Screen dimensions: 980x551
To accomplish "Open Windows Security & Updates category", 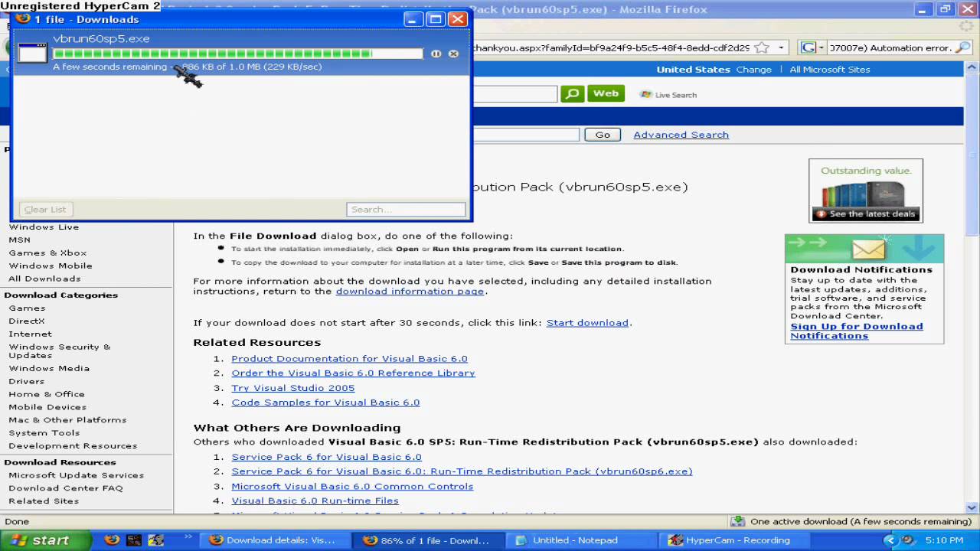I will tap(59, 351).
